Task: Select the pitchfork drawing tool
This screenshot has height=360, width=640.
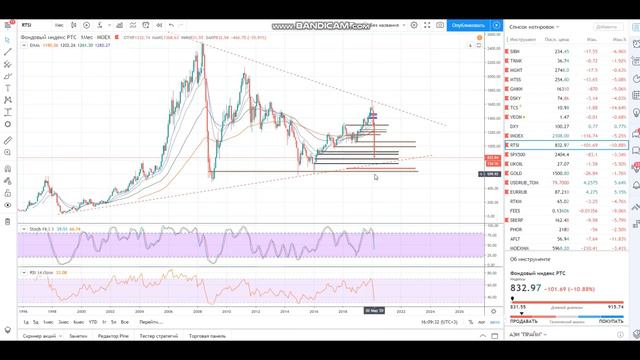Action: point(7,64)
